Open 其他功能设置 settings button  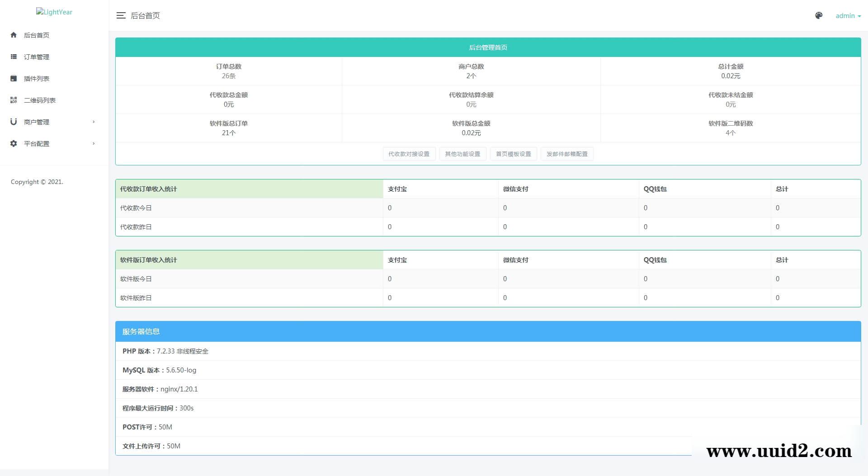click(x=462, y=154)
